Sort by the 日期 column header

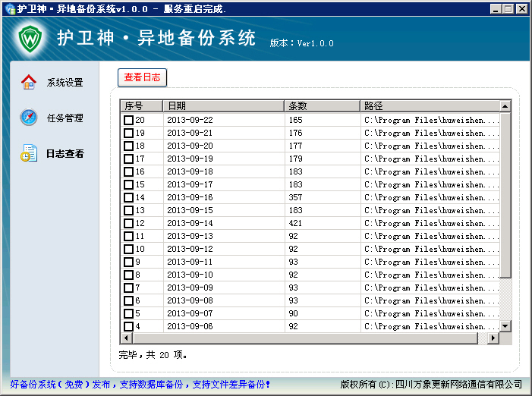[223, 105]
